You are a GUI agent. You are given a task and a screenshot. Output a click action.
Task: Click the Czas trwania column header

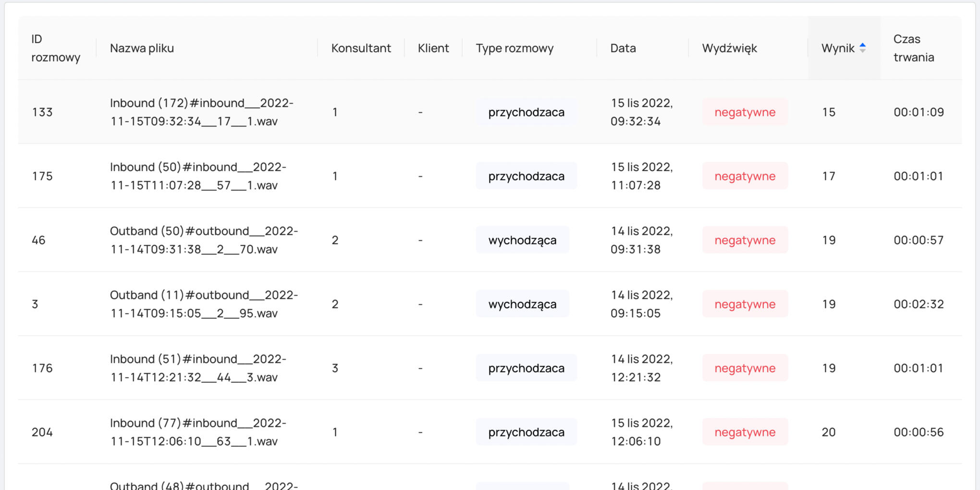[913, 48]
